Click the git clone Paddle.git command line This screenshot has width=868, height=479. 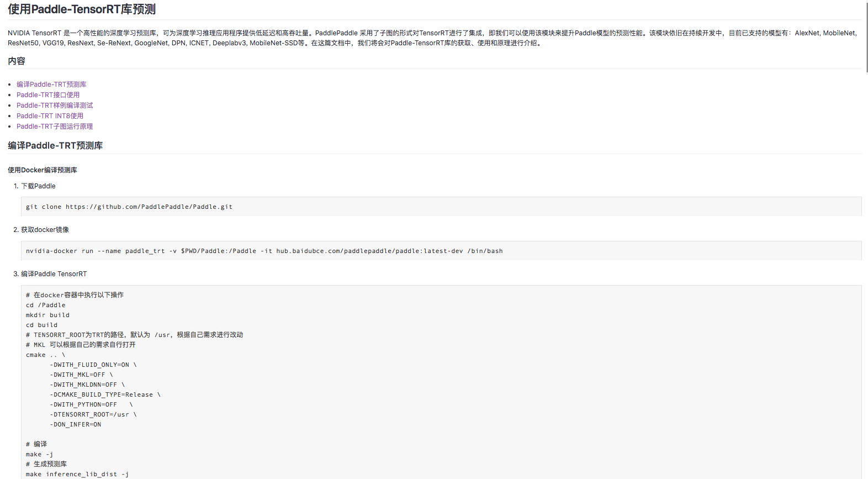pyautogui.click(x=129, y=207)
